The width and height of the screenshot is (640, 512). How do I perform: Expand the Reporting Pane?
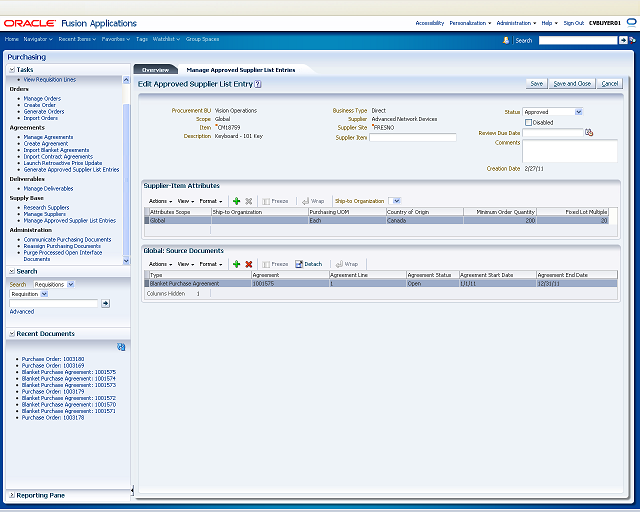coord(12,495)
